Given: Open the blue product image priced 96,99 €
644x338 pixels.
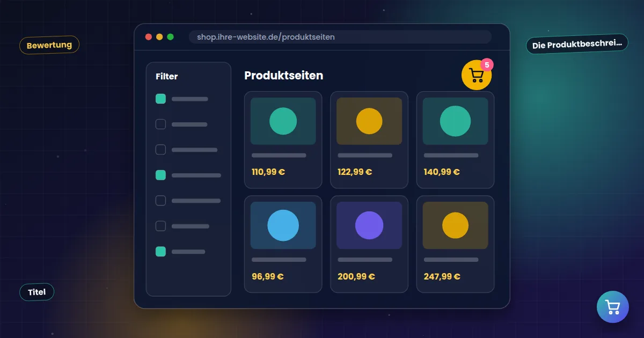Looking at the screenshot, I should pyautogui.click(x=283, y=225).
